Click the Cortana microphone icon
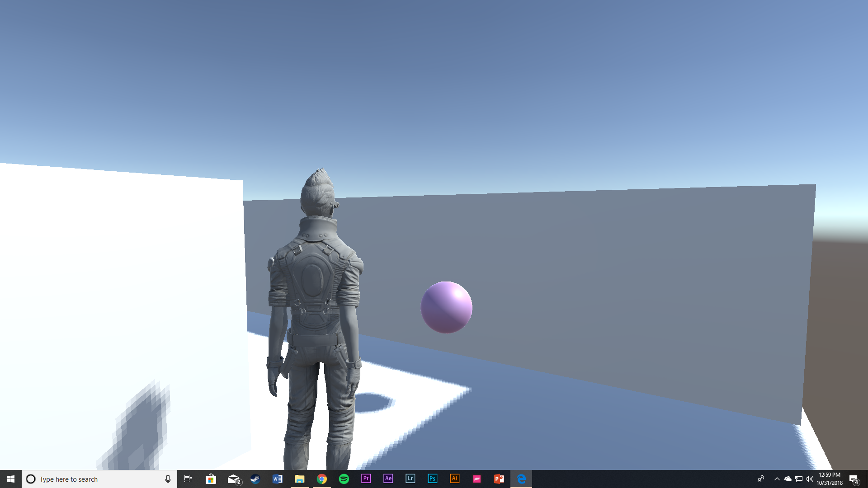Viewport: 868px width, 488px height. coord(168,479)
